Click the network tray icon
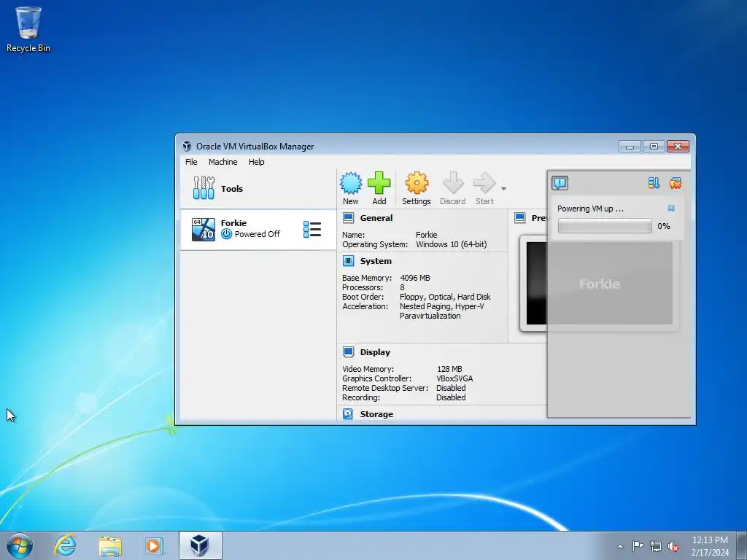Screen dimensions: 747x560 point(656,547)
